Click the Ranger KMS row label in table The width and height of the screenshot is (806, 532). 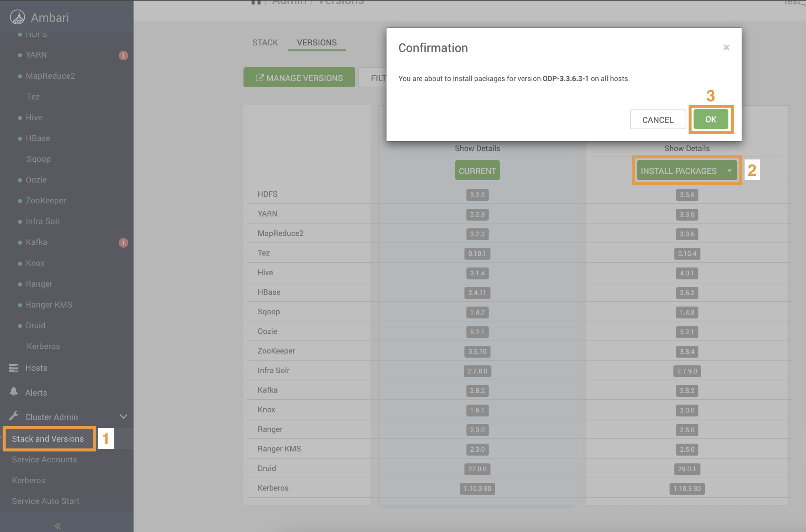click(279, 449)
